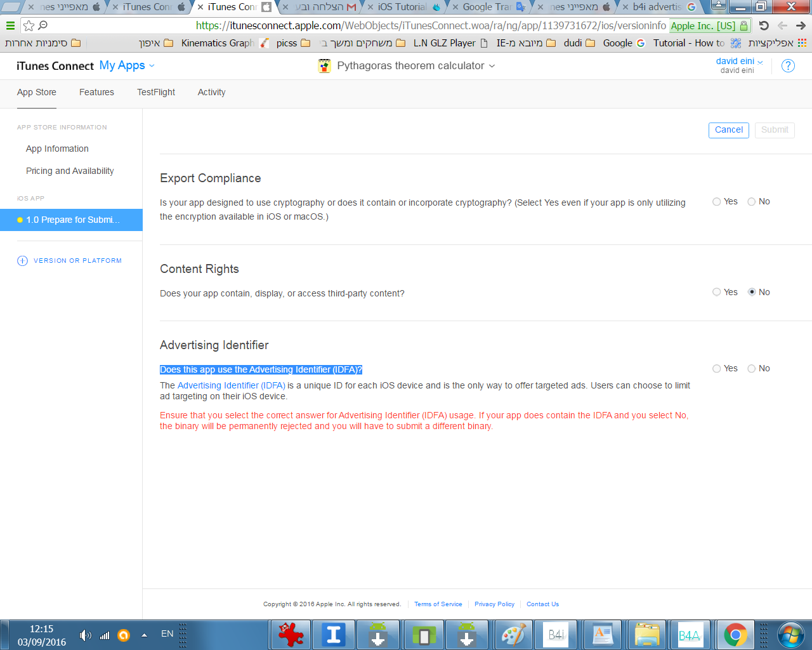Viewport: 812px width, 650px height.
Task: Switch to B4A in the taskbar
Action: pyautogui.click(x=690, y=634)
